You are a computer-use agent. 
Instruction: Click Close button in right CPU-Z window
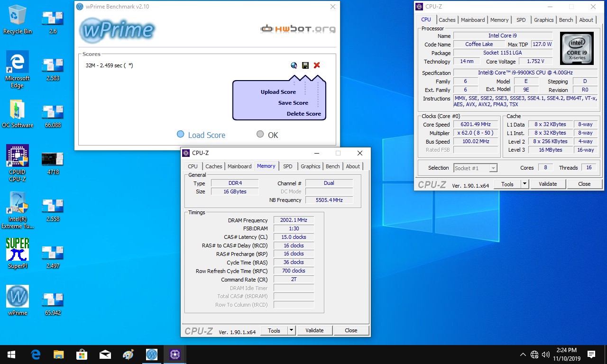pyautogui.click(x=584, y=184)
